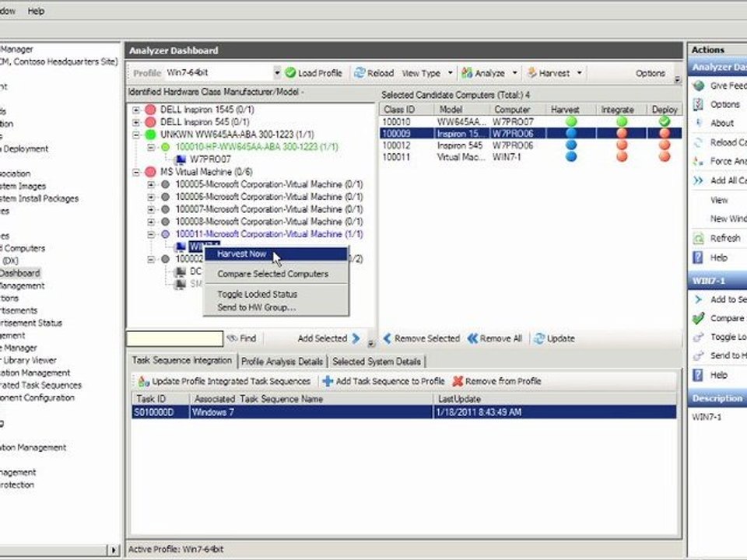Click the Load Profile green check icon
747x560 pixels.
290,73
